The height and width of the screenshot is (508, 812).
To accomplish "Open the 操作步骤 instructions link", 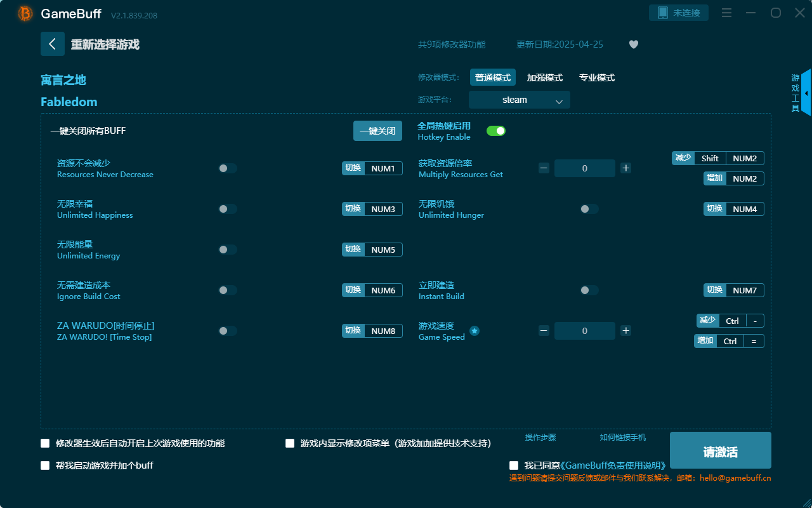I will click(540, 438).
